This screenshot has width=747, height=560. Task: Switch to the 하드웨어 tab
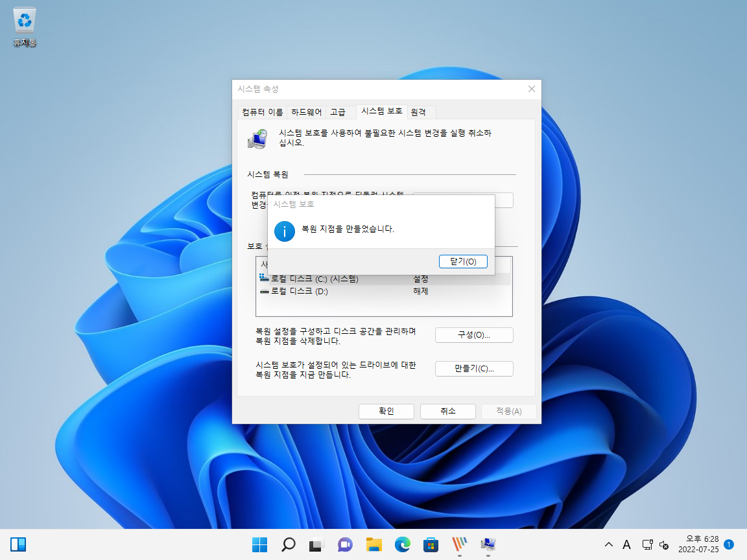point(306,112)
